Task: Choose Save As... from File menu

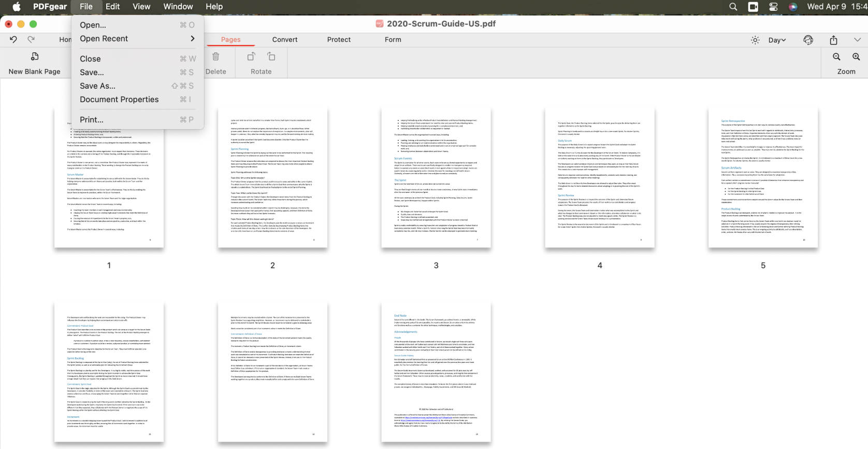Action: pyautogui.click(x=137, y=86)
